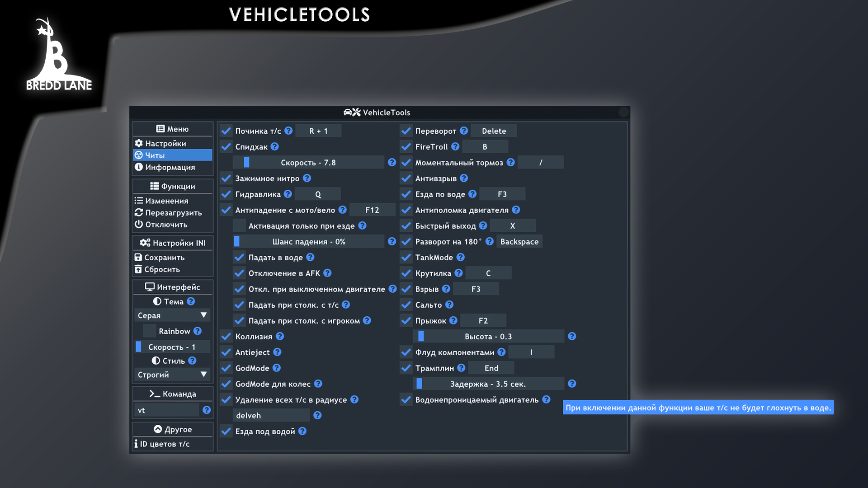
Task: Click Отключить to disable the script
Action: (x=172, y=225)
